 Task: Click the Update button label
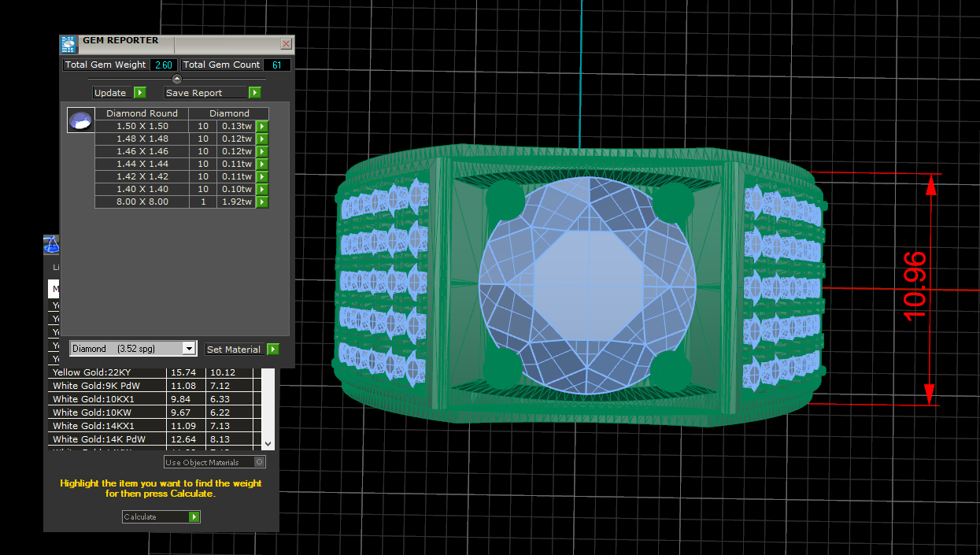point(110,93)
